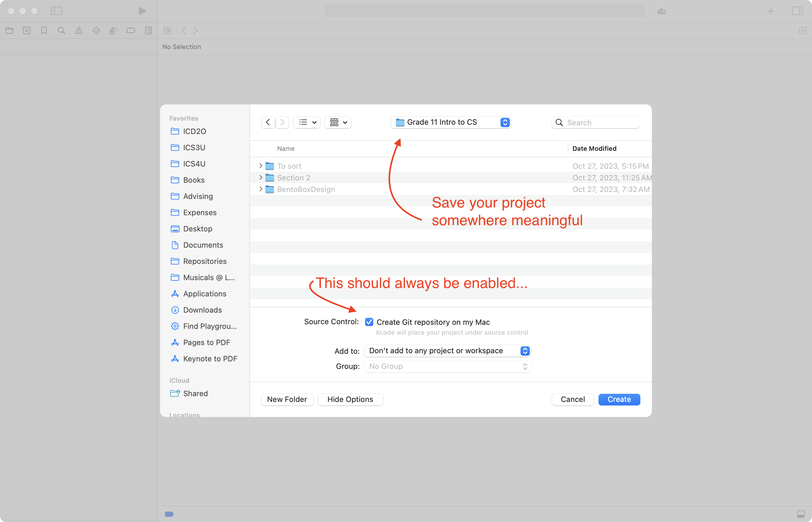Open the list view options dropdown
Image resolution: width=812 pixels, height=522 pixels.
pyautogui.click(x=307, y=122)
